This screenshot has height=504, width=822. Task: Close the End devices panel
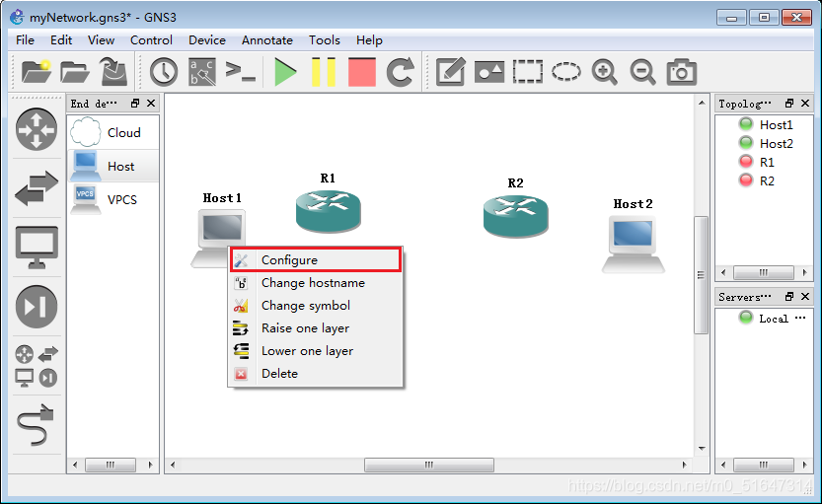click(x=151, y=104)
